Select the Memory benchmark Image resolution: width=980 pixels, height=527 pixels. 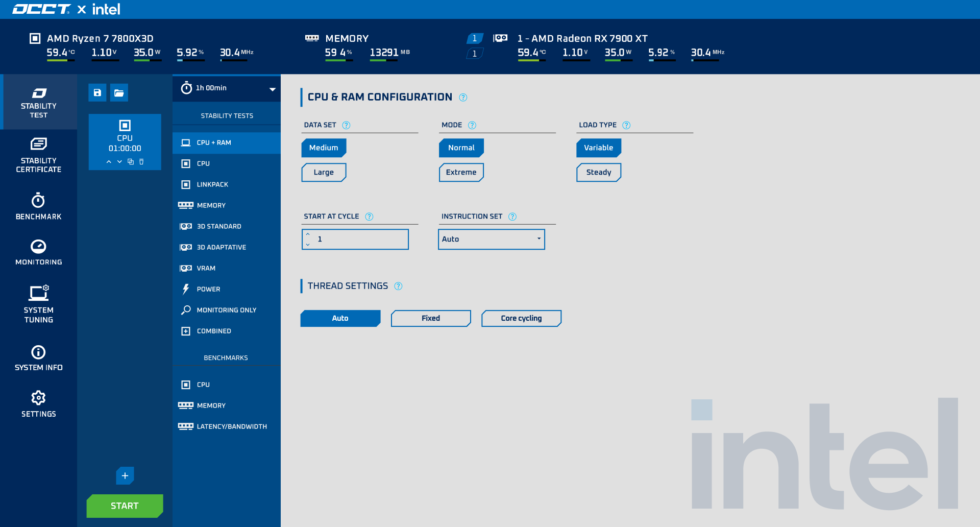pos(227,406)
